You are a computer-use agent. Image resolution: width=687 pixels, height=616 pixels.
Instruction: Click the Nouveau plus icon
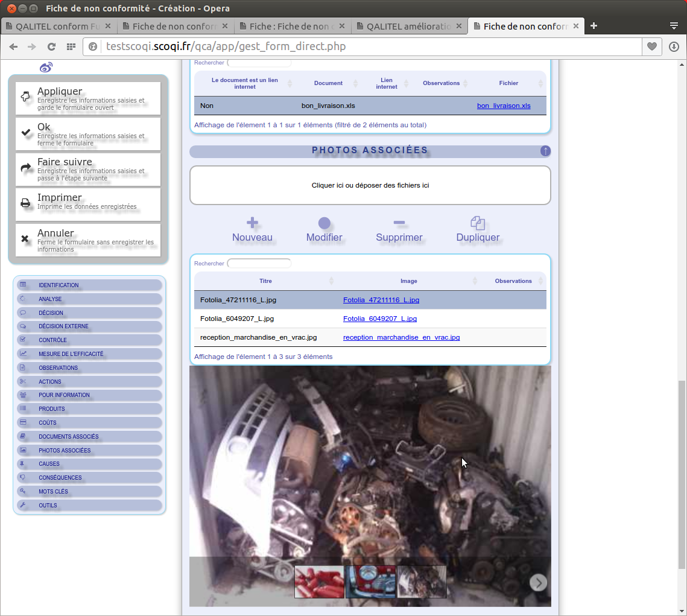tap(252, 223)
